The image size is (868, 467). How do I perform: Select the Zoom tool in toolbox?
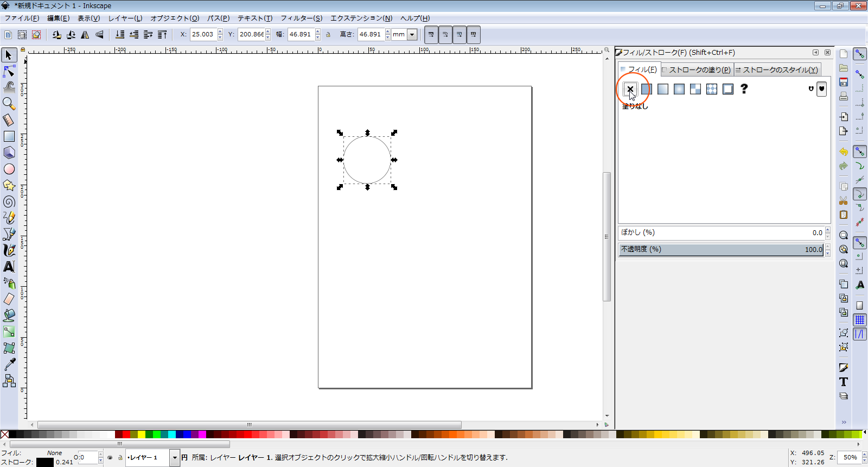coord(9,103)
